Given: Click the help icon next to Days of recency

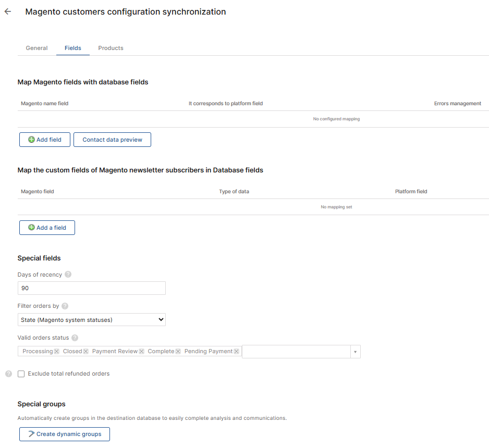Looking at the screenshot, I should coord(68,275).
